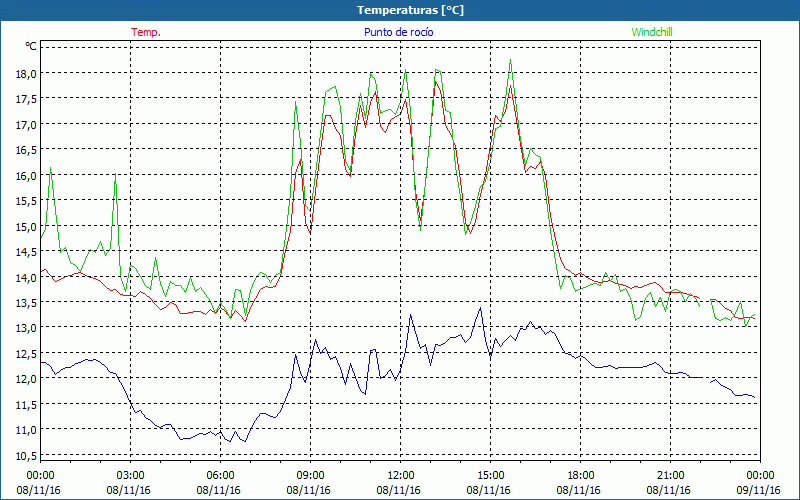The height and width of the screenshot is (500, 800).
Task: Click the 06:00 time label on the x-axis
Action: click(220, 476)
